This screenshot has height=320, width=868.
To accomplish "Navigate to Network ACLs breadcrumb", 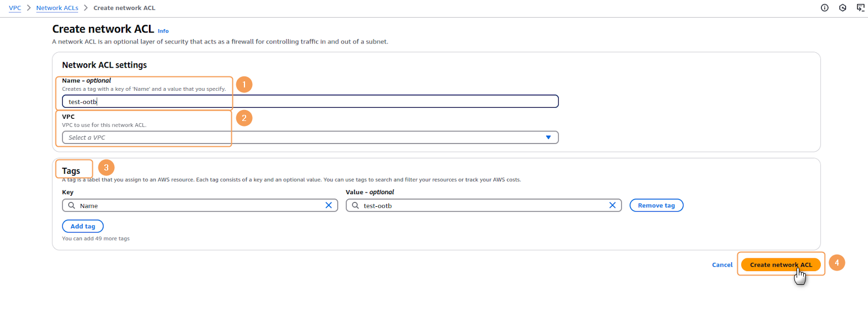I will pos(57,8).
